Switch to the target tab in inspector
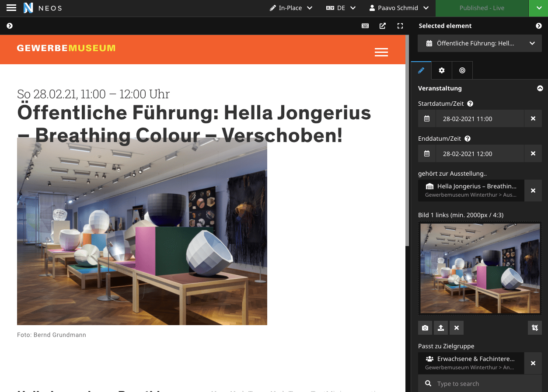Screen dimensions: 548x392 tap(462, 70)
